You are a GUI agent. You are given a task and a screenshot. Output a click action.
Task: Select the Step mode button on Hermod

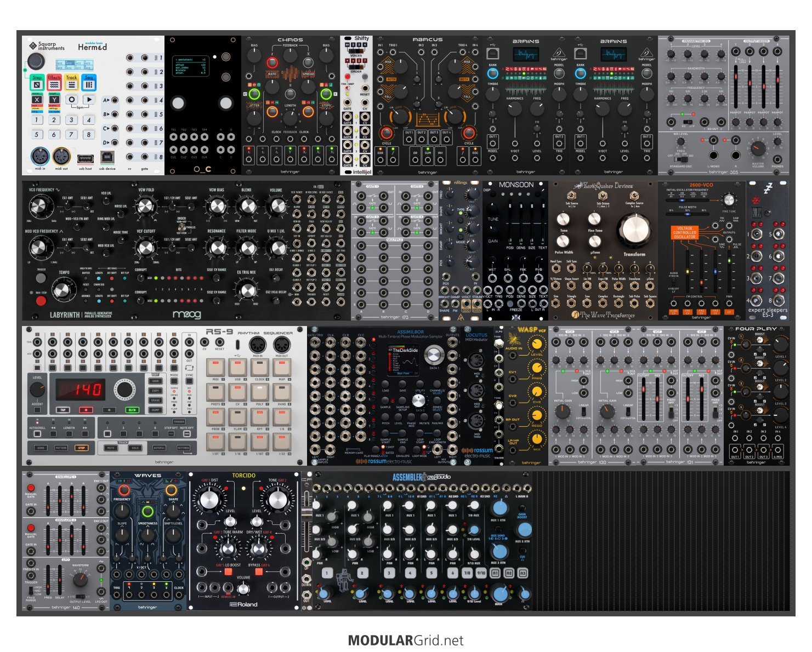[37, 82]
